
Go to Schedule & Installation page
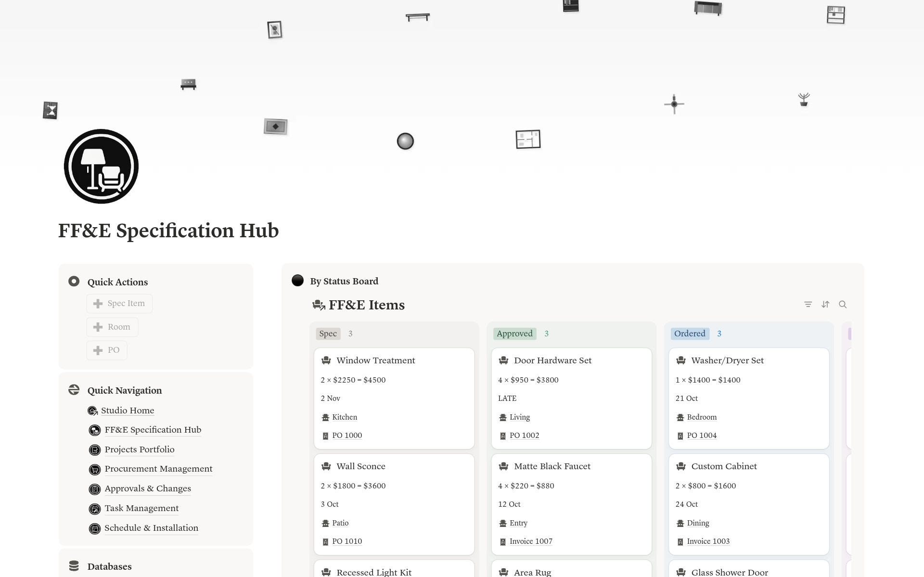pos(151,528)
